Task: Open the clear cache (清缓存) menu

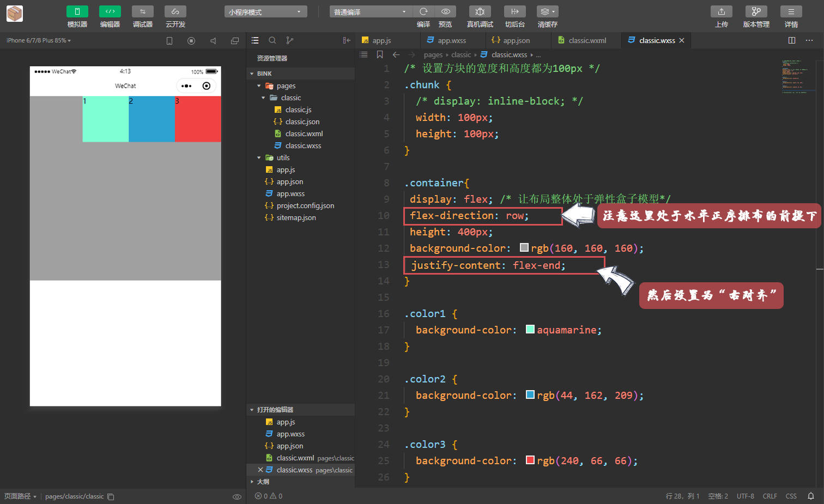Action: (x=548, y=11)
